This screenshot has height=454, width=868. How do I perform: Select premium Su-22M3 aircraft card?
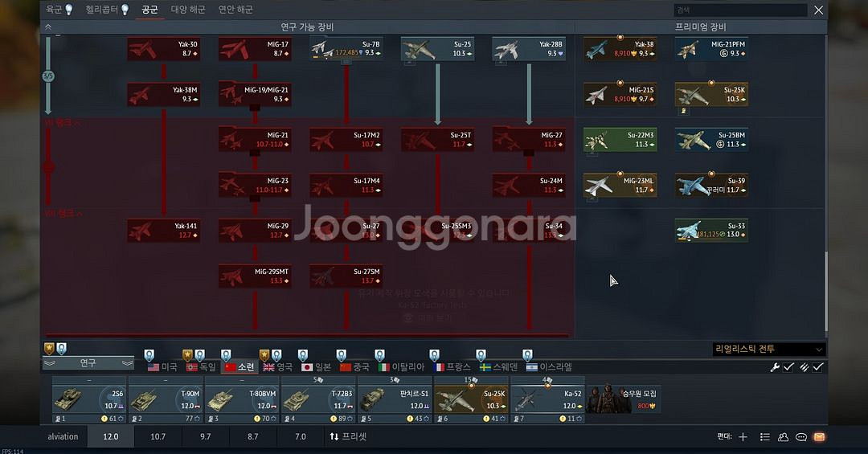coord(620,140)
